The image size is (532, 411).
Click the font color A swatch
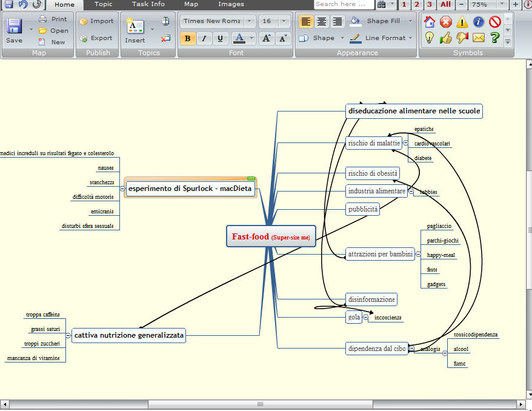click(x=239, y=38)
